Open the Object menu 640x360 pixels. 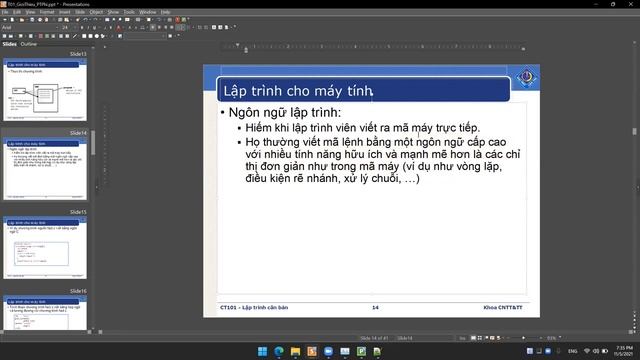96,12
